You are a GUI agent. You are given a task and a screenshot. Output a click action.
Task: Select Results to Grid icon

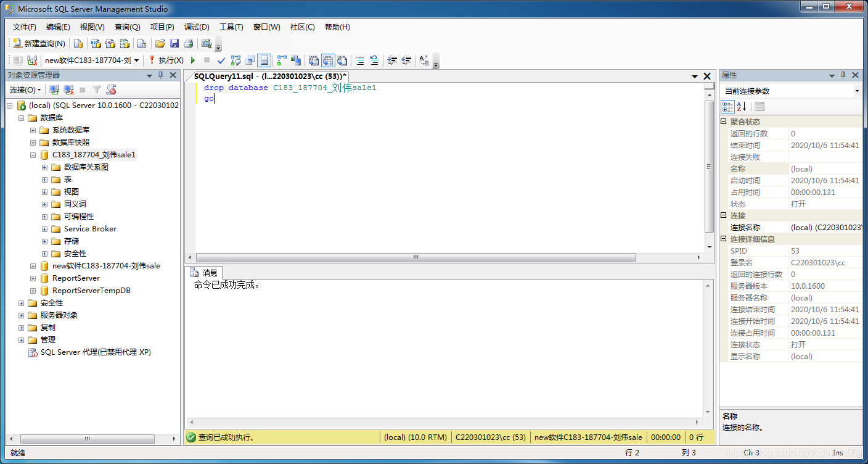click(328, 60)
